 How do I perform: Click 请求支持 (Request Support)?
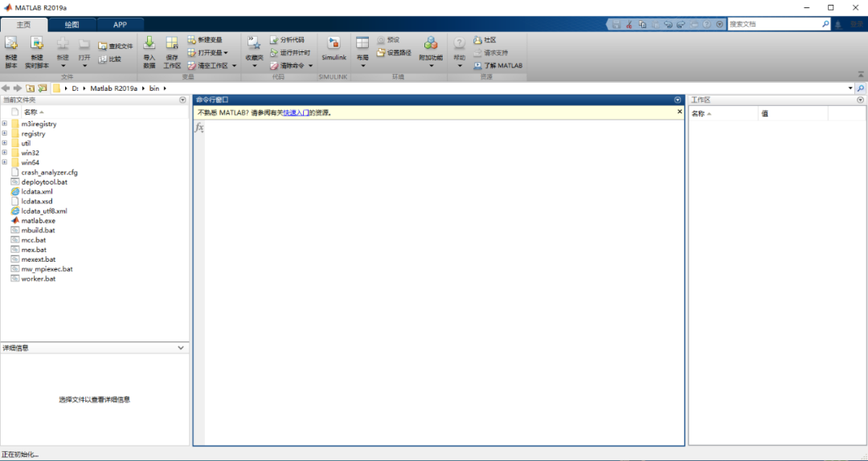(490, 52)
